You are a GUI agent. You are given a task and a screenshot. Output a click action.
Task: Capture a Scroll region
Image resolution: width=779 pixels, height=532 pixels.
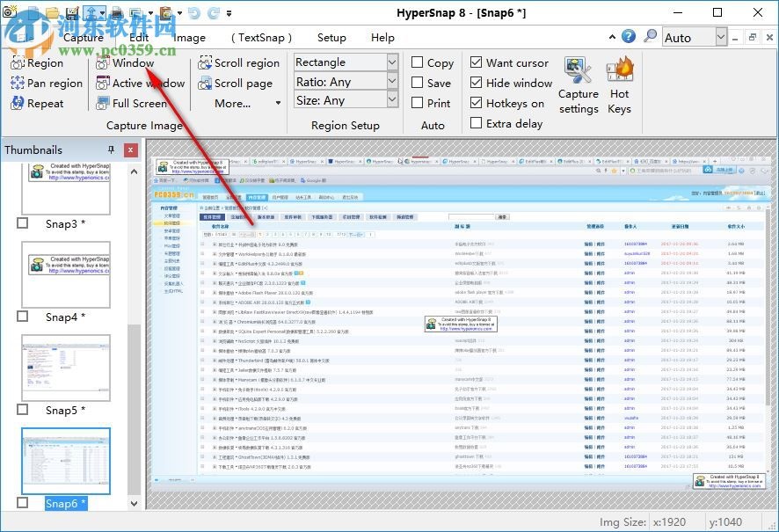tap(237, 63)
